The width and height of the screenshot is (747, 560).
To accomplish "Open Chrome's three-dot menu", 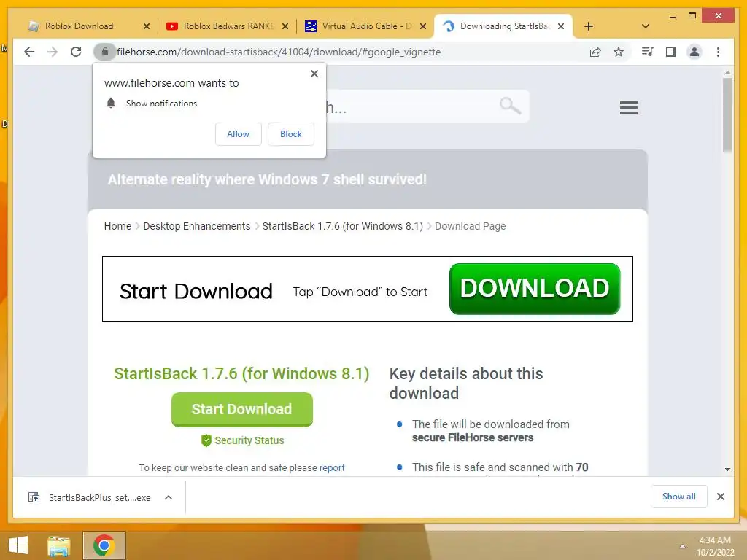I will point(718,52).
